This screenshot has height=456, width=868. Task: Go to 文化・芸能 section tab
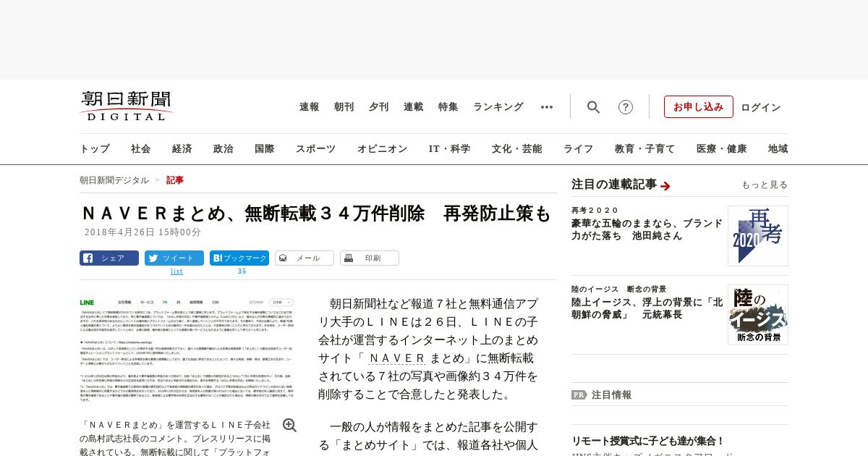tap(517, 149)
